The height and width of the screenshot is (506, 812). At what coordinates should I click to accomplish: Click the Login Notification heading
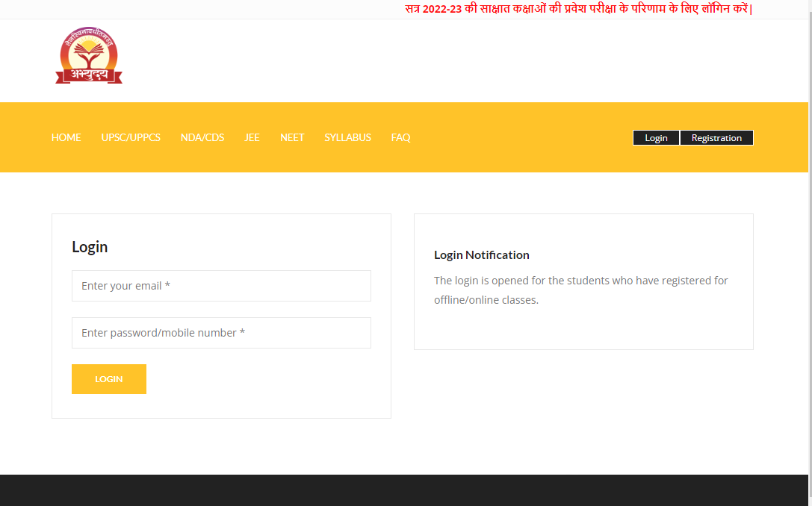coord(482,255)
